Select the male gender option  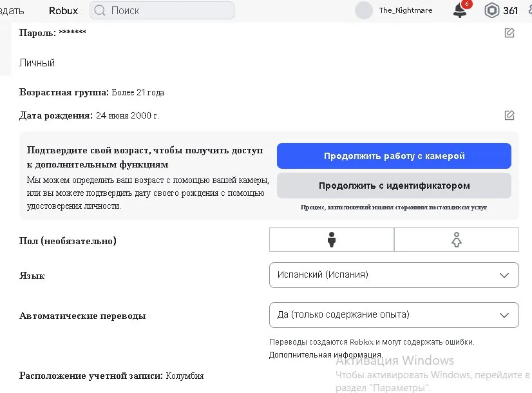332,240
